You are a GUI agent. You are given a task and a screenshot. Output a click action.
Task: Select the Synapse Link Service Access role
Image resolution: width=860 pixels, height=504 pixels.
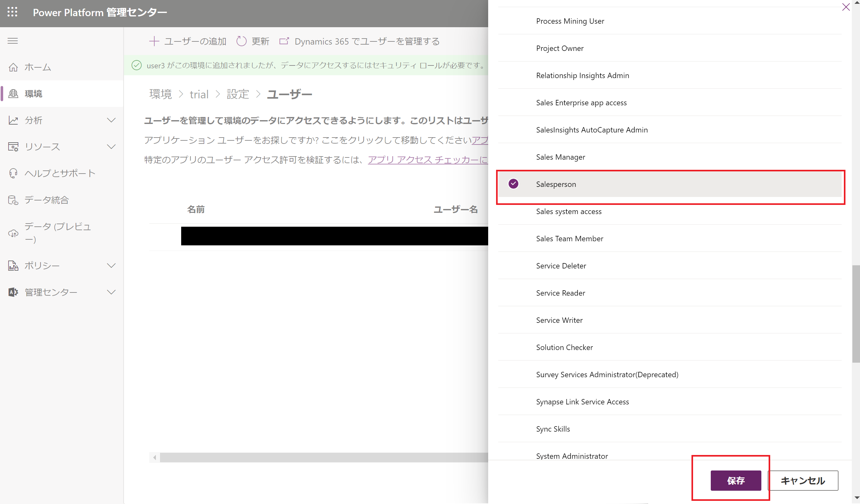(670, 402)
